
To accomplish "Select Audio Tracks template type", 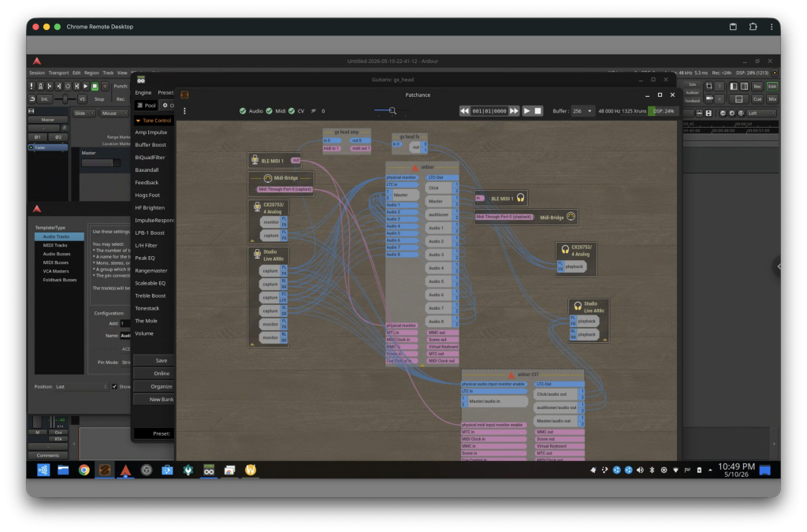I will coord(59,236).
